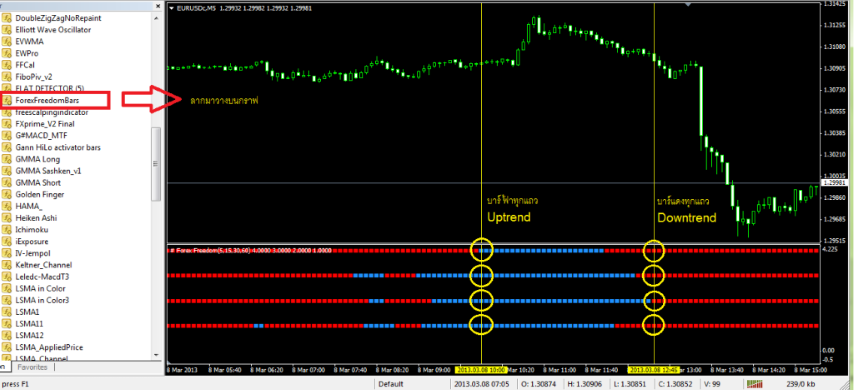This screenshot has height=390, width=854.
Task: Select the ForexFreedomBars indicator icon
Action: click(x=7, y=100)
